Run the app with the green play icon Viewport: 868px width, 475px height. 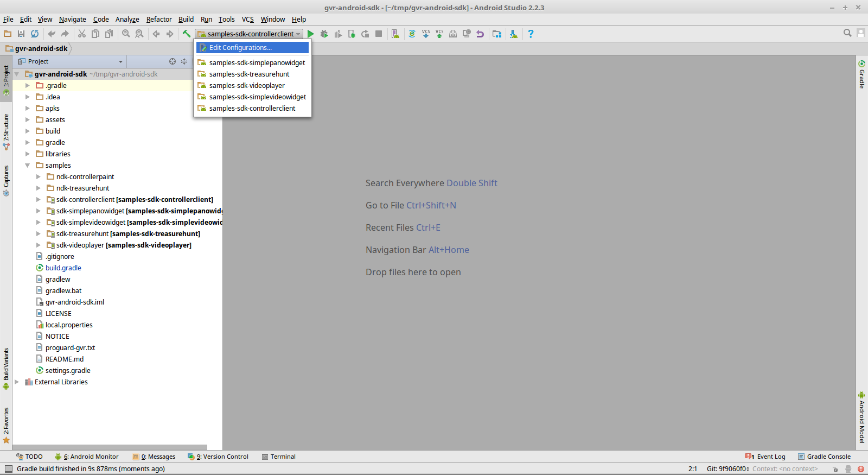tap(311, 34)
